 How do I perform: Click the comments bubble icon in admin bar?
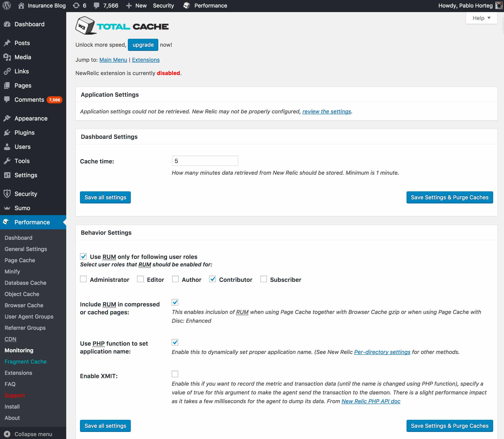point(96,6)
